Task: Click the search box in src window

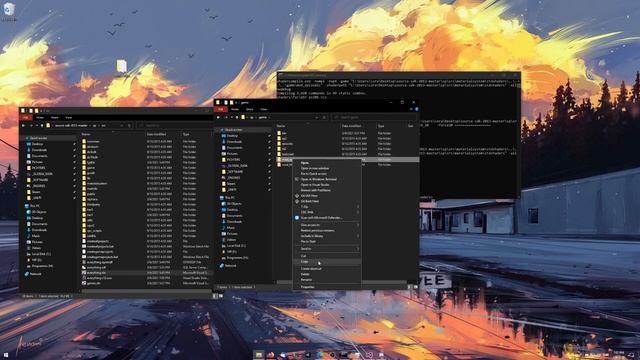Action: coord(175,125)
